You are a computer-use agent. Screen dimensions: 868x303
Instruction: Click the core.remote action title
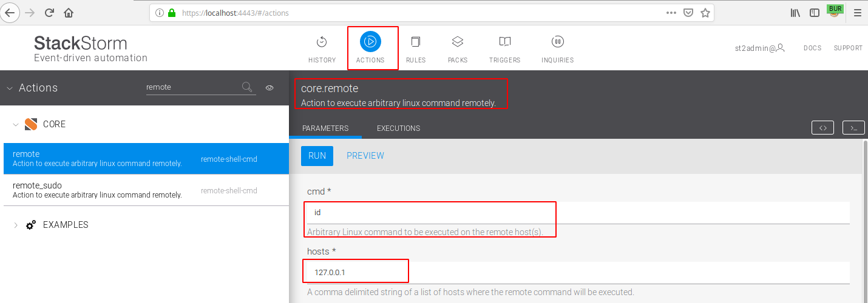[x=330, y=88]
